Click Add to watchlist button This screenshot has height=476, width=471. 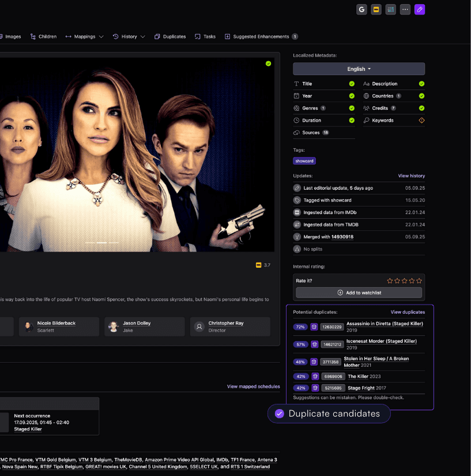[x=359, y=293]
